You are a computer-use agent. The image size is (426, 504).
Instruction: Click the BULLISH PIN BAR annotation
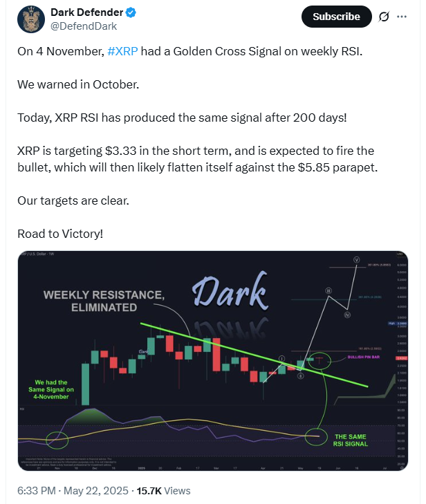[364, 357]
